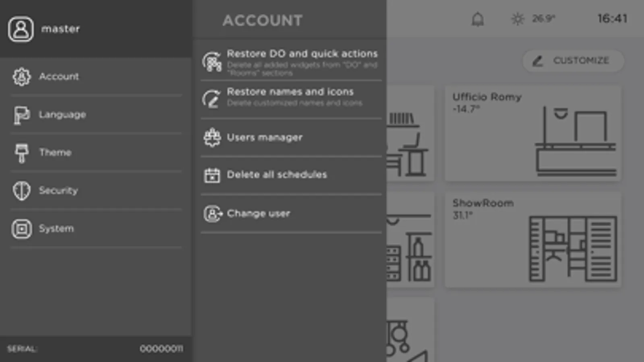The height and width of the screenshot is (362, 644).
Task: Select the System menu item
Action: (x=96, y=228)
